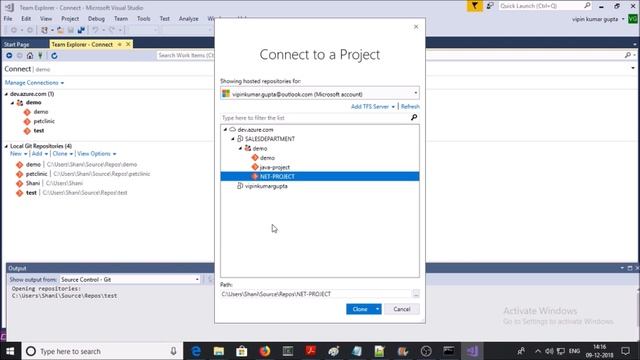Select the vipinkumargupta organization node
Viewport: 640px width, 360px height.
click(266, 186)
